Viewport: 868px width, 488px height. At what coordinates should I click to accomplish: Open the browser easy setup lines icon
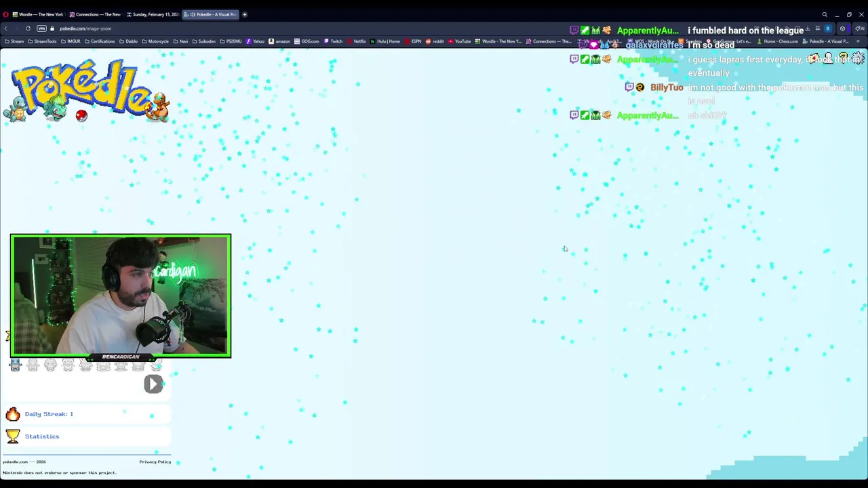point(817,28)
